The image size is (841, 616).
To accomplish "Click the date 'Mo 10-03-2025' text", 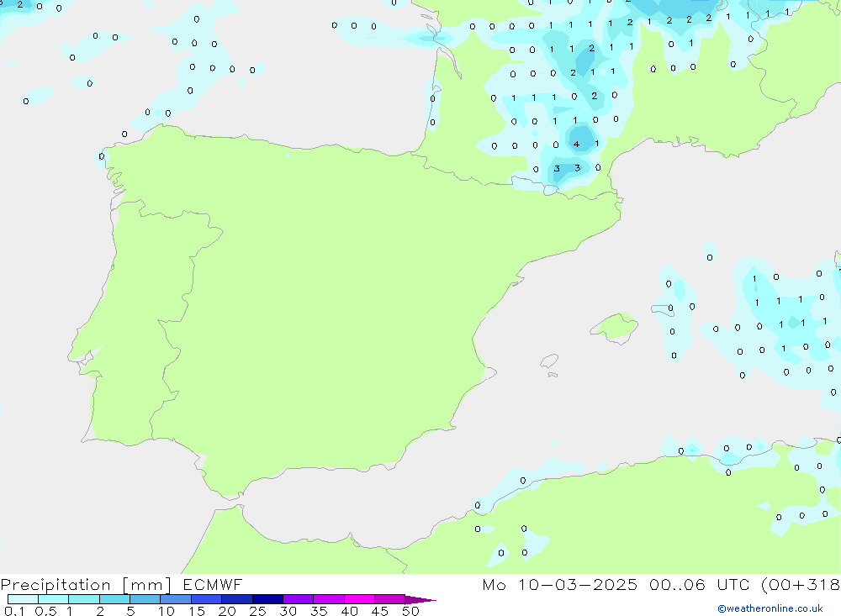I will click(x=560, y=584).
